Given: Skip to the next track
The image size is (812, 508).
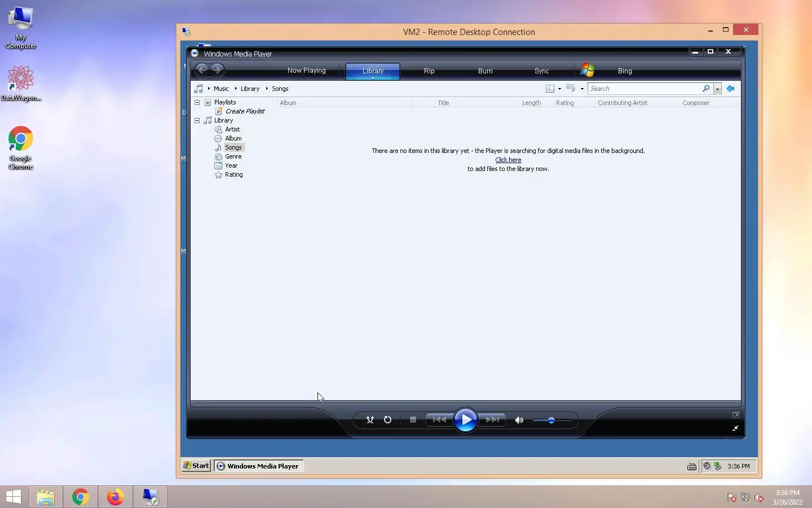Looking at the screenshot, I should tap(492, 420).
